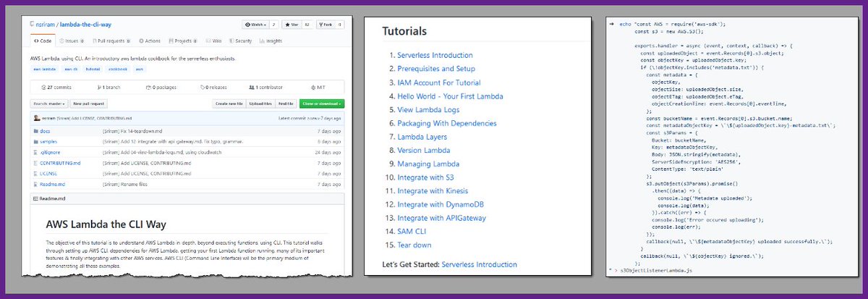Click the committer avatar in latest commit row
The height and width of the screenshot is (299, 868).
pyautogui.click(x=38, y=117)
